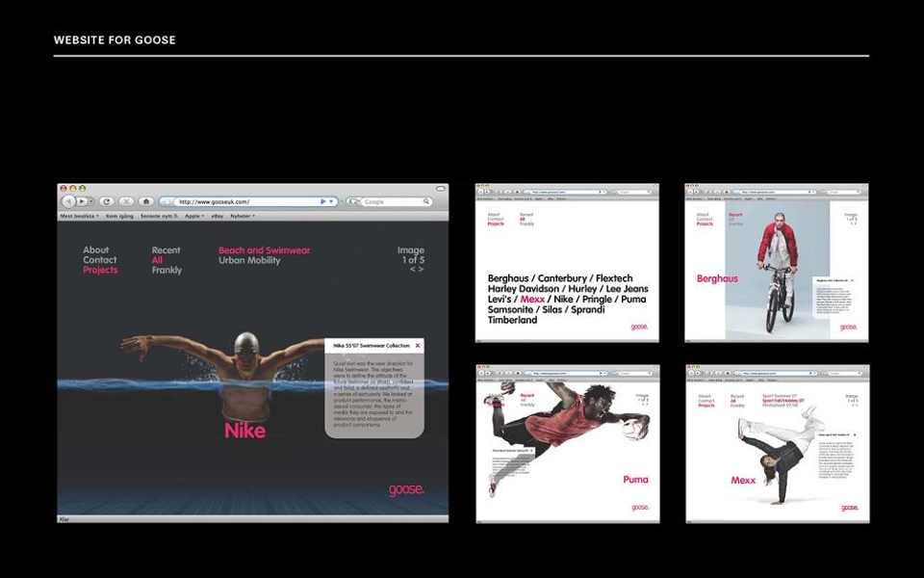Click the browser back arrow button
Screen dimensions: 924x578
68,201
